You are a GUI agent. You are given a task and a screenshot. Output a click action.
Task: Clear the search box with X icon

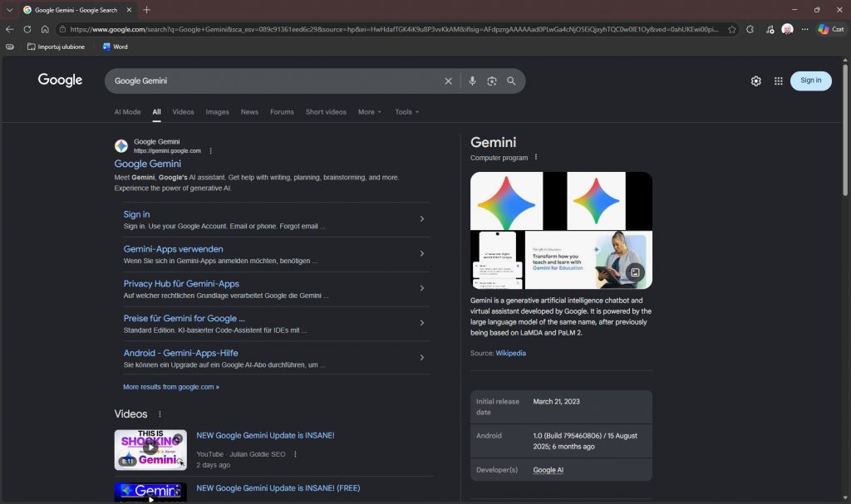[x=448, y=81]
